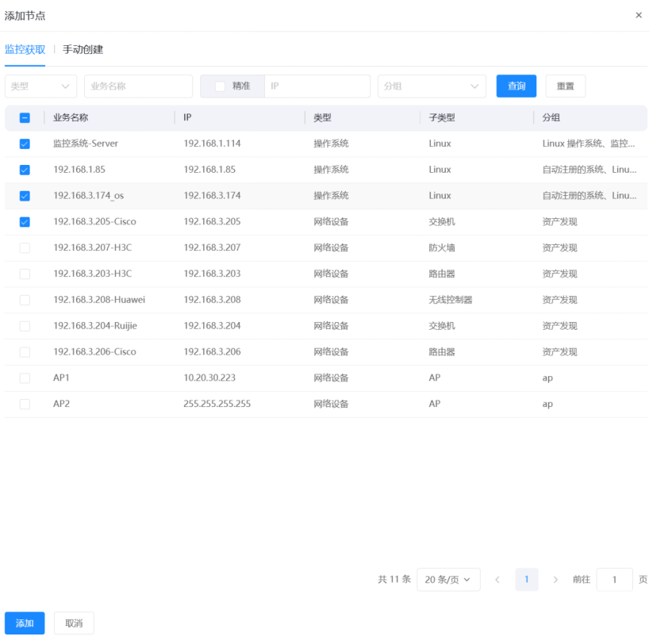
Task: Check the AP1 row checkbox
Action: click(x=25, y=378)
